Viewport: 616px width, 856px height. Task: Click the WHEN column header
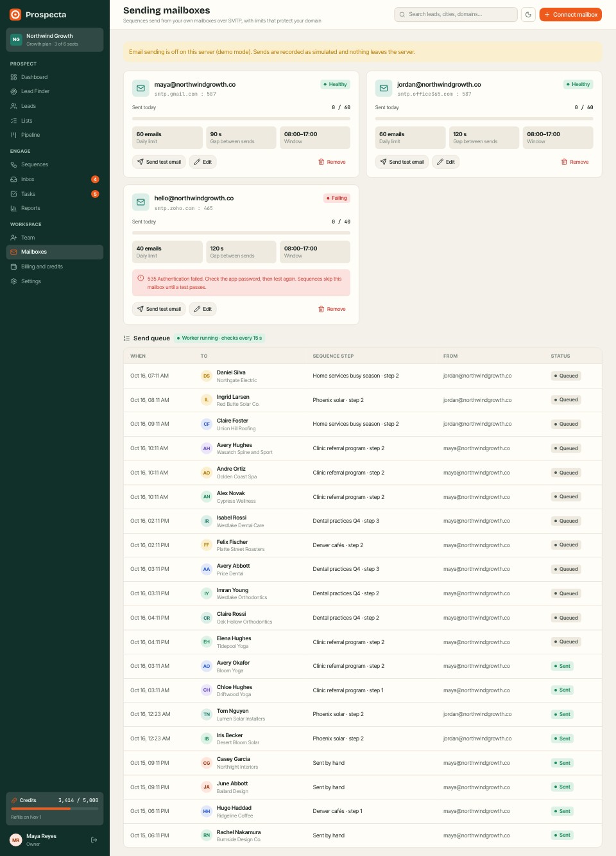pos(138,356)
